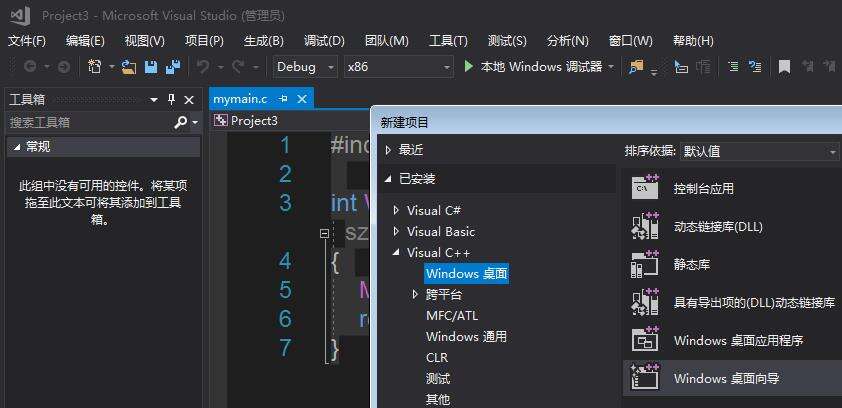
Task: Open the 生成(B) menu
Action: (x=264, y=41)
